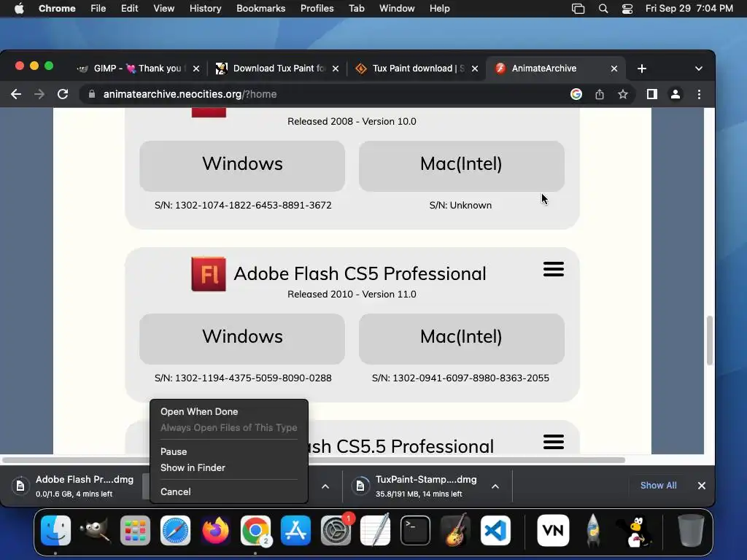
Task: Click the clock showing Fri Sep 29
Action: tap(689, 9)
